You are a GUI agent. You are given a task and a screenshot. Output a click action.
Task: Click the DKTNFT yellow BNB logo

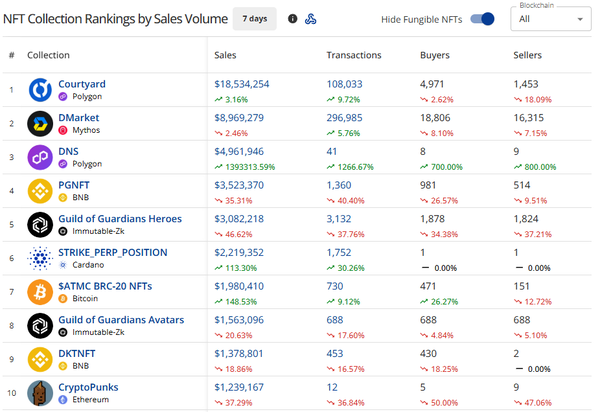pos(40,359)
